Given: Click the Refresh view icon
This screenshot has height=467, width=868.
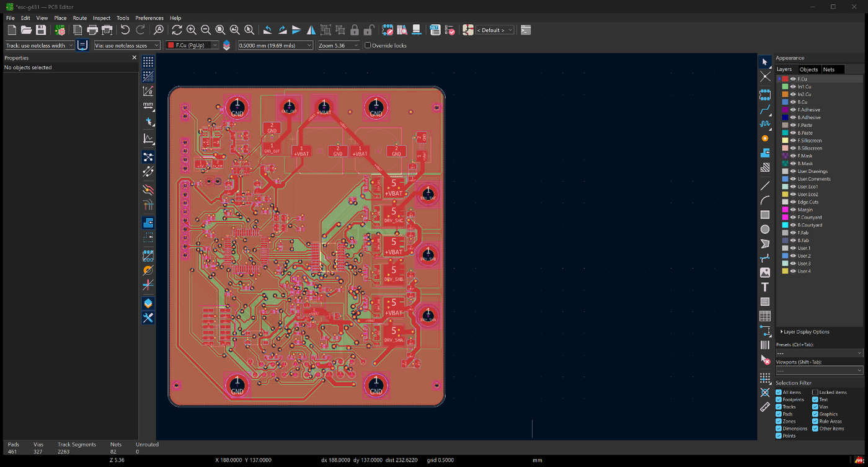Looking at the screenshot, I should tap(177, 30).
